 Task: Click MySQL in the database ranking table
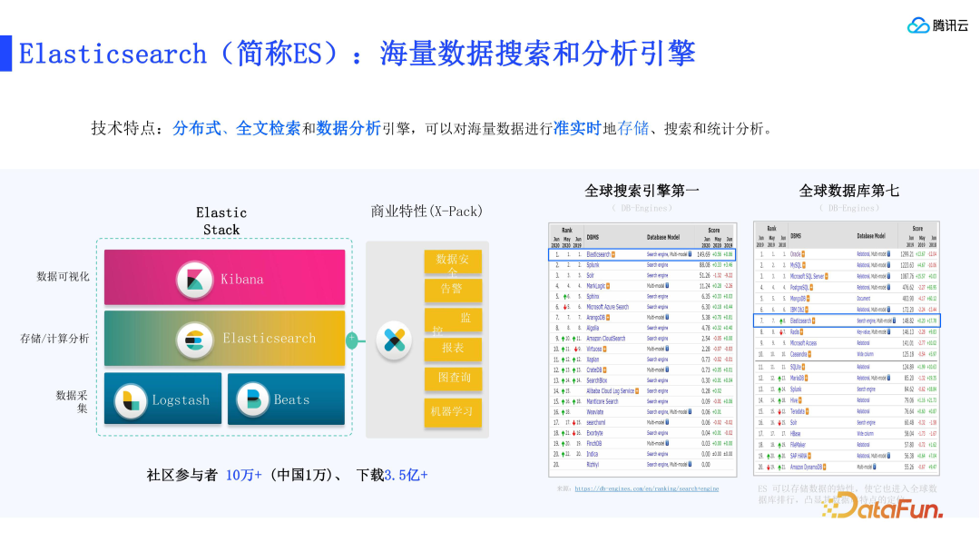click(796, 265)
